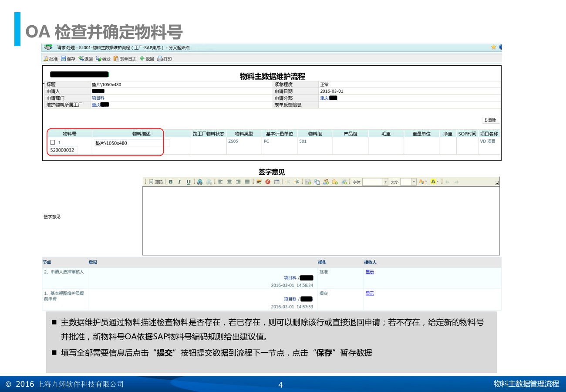The image size is (566, 392).
Task: Click 显示 link in the 批准 row
Action: 370,272
